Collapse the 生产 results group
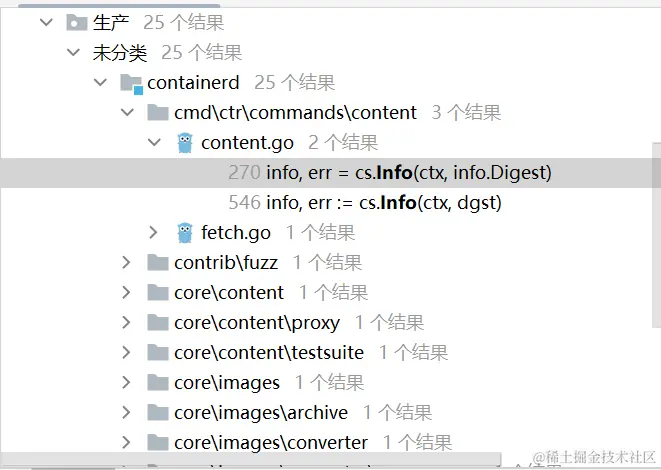Screen dimensions: 661x470 click(x=46, y=22)
